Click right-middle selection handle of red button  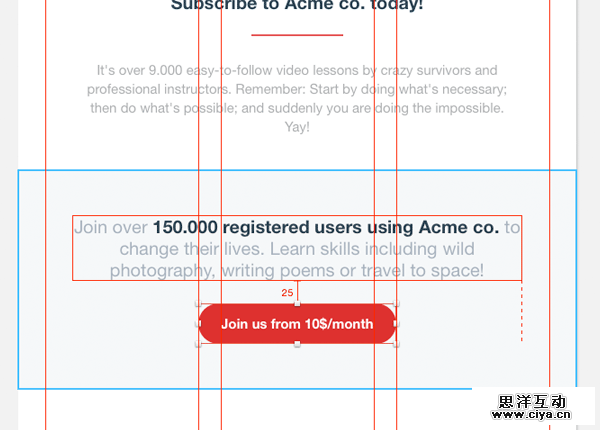click(x=396, y=324)
